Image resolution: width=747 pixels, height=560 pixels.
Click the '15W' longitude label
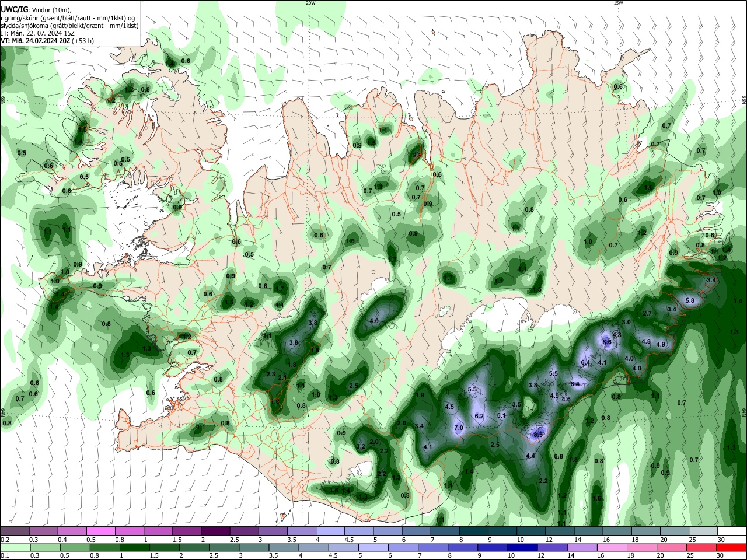pos(618,3)
